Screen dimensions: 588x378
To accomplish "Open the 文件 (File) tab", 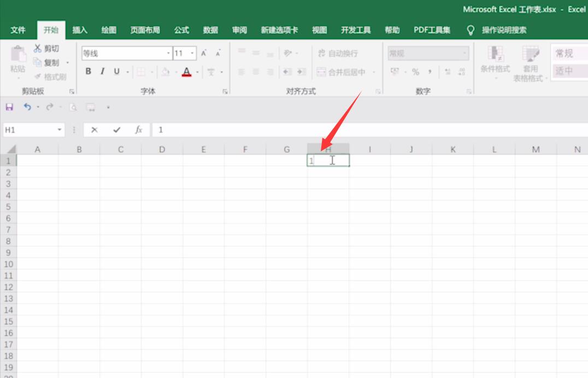I will (18, 30).
